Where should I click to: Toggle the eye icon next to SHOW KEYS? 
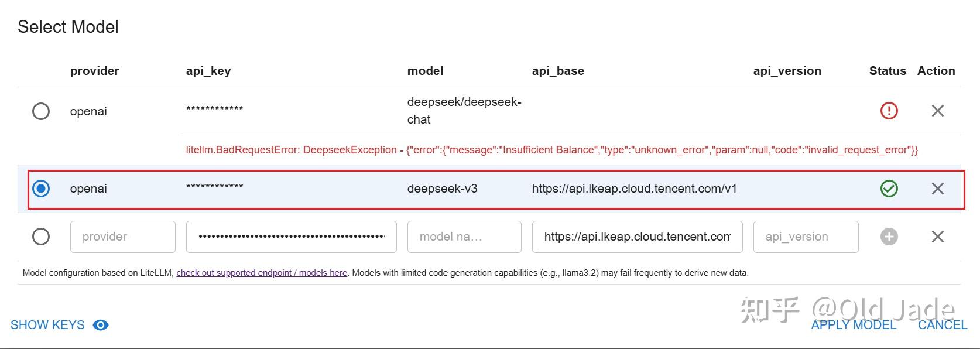tap(100, 325)
